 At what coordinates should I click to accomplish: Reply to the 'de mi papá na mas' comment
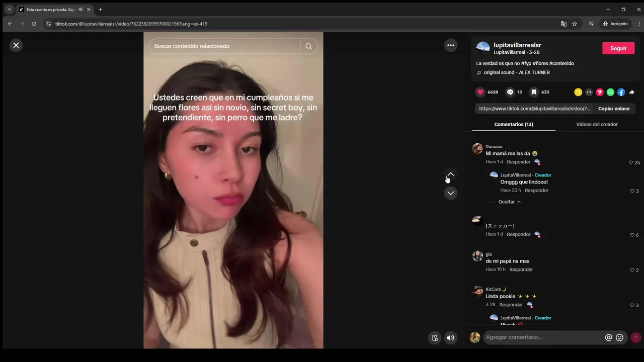(521, 269)
